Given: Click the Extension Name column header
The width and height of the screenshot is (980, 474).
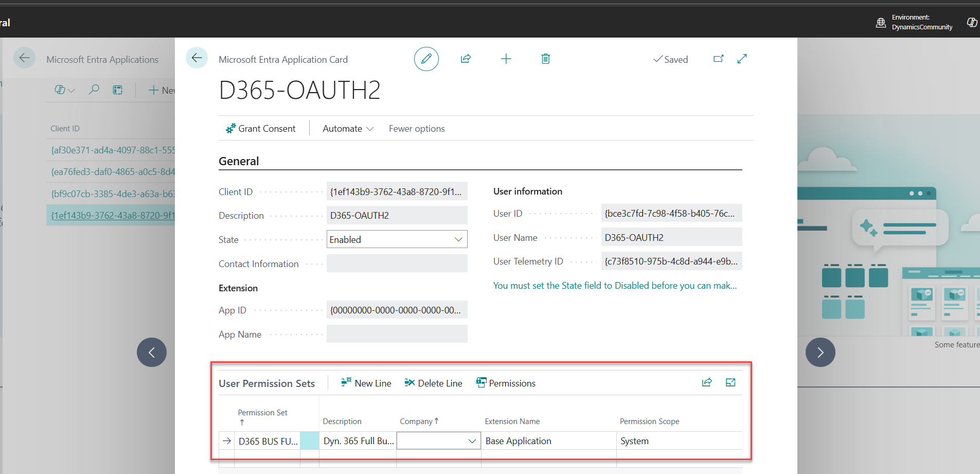Looking at the screenshot, I should coord(512,421).
